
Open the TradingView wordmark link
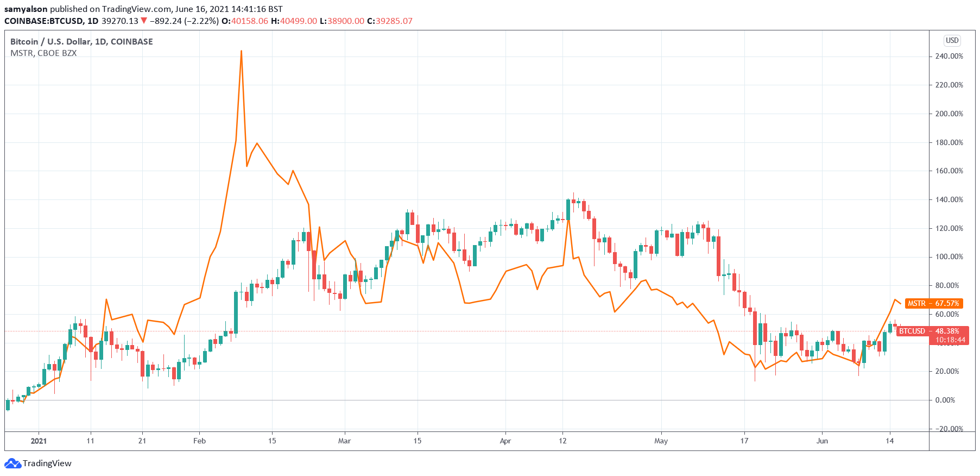[x=47, y=464]
